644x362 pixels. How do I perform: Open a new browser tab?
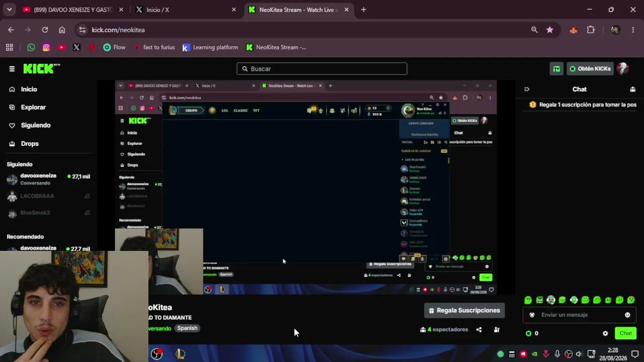(x=363, y=10)
